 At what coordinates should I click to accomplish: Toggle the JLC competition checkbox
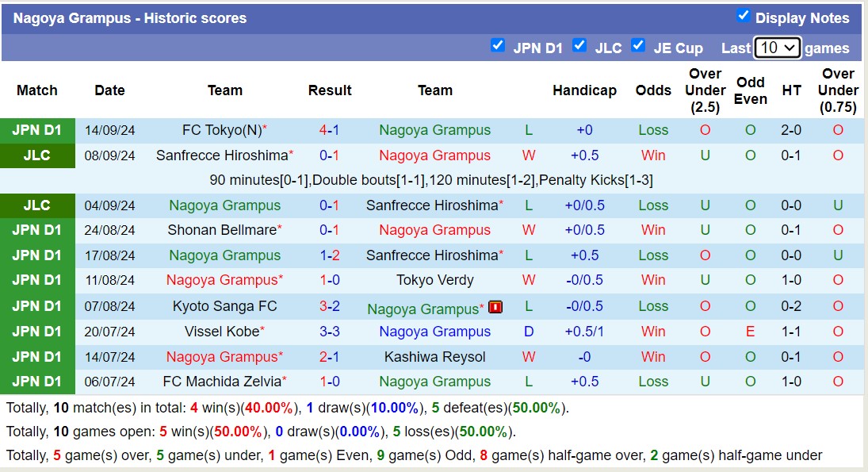pos(579,45)
